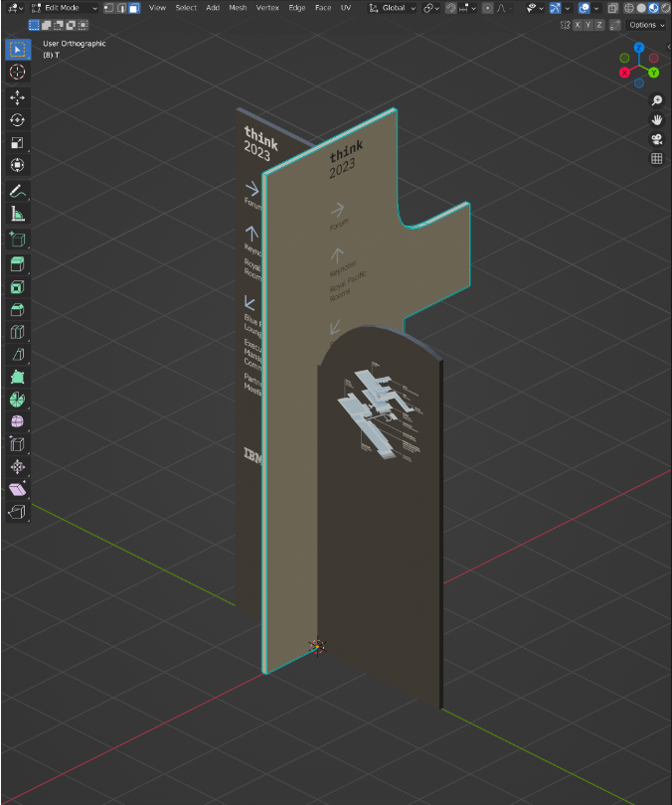
Task: Pick the Edge Slide tool
Action: [18, 444]
